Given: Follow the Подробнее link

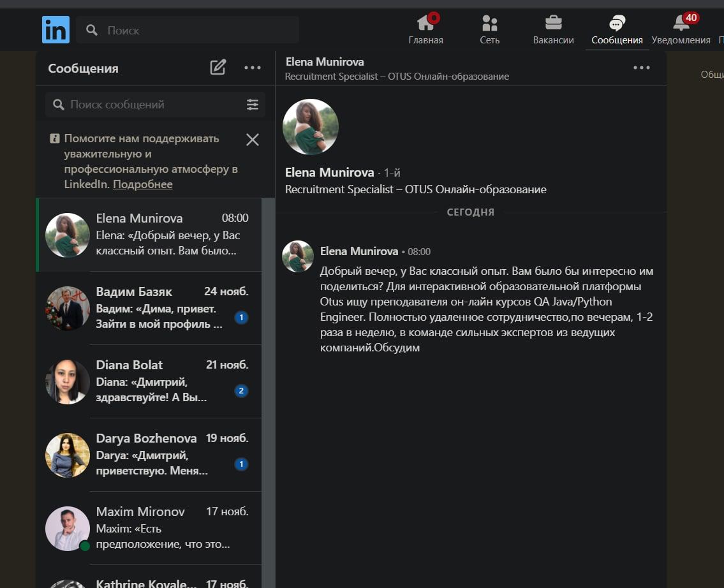Looking at the screenshot, I should pos(143,184).
